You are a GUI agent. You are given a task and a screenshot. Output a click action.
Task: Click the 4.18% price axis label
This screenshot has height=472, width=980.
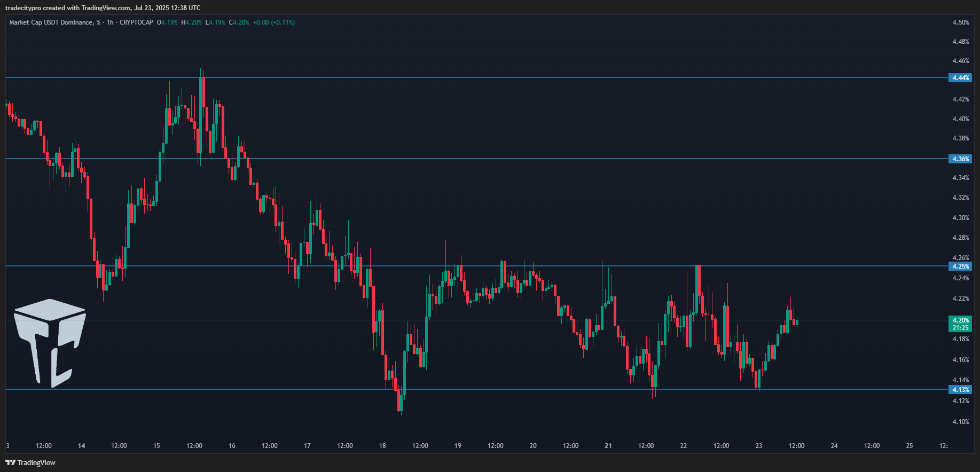point(961,339)
